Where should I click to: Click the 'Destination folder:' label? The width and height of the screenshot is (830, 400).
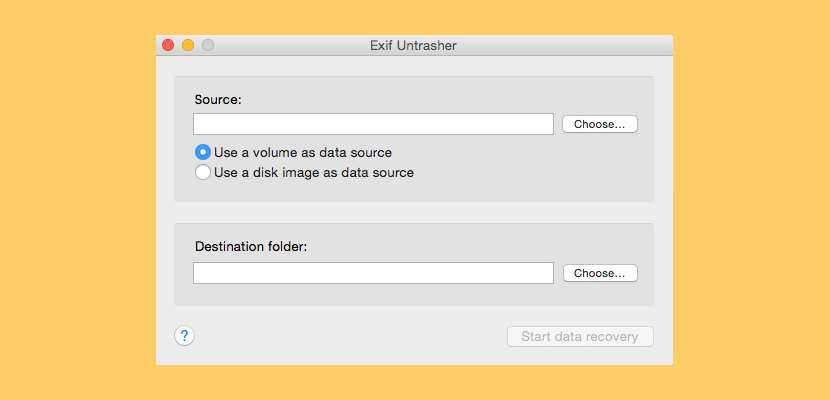click(251, 246)
